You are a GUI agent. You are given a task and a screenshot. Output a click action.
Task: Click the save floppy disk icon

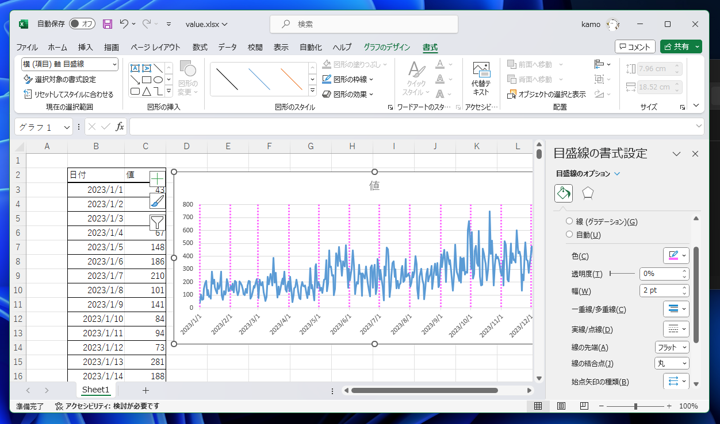pyautogui.click(x=108, y=24)
